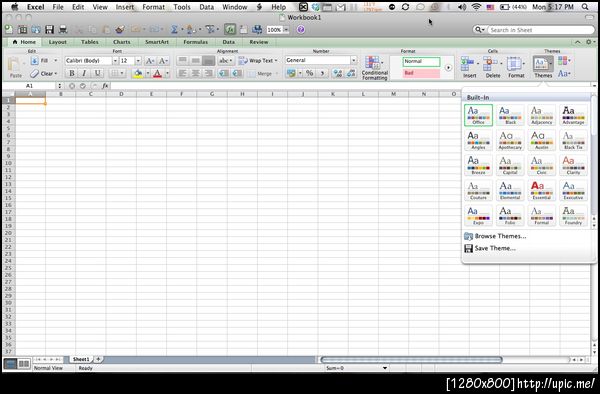600x394 pixels.
Task: Apply the Bad cell style
Action: (421, 73)
